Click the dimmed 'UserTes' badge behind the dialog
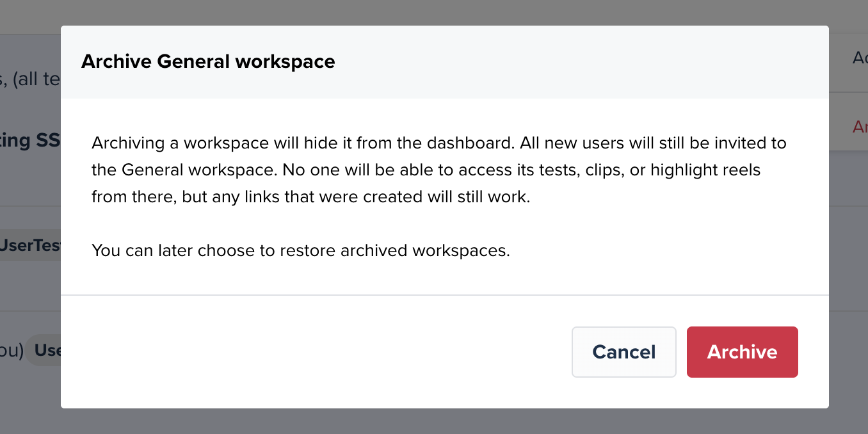The width and height of the screenshot is (868, 434). click(x=30, y=245)
